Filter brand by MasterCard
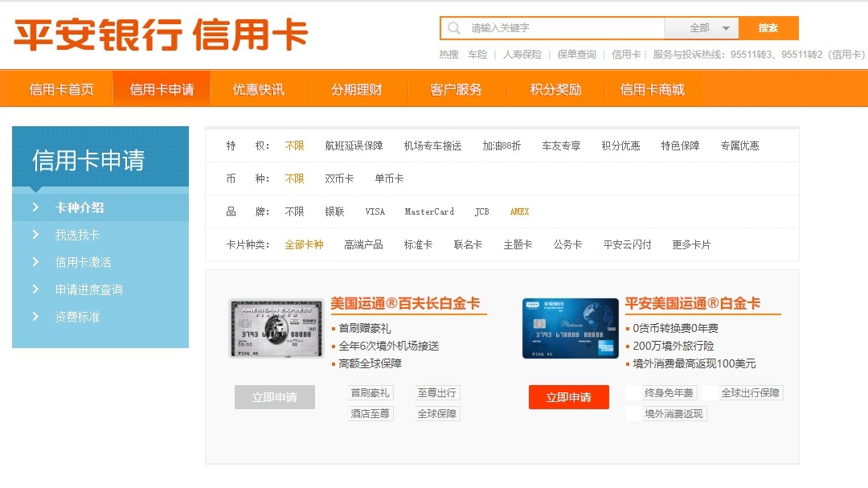The height and width of the screenshot is (488, 868). (x=429, y=211)
